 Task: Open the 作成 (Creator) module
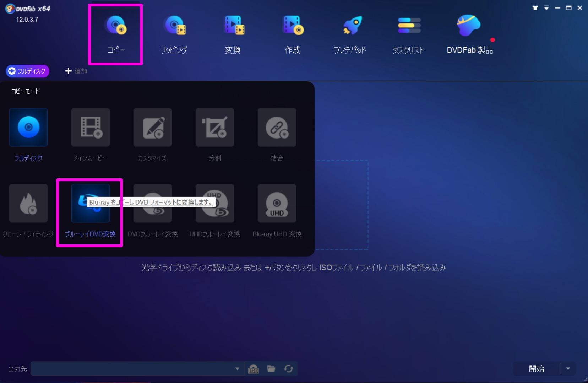click(x=293, y=34)
